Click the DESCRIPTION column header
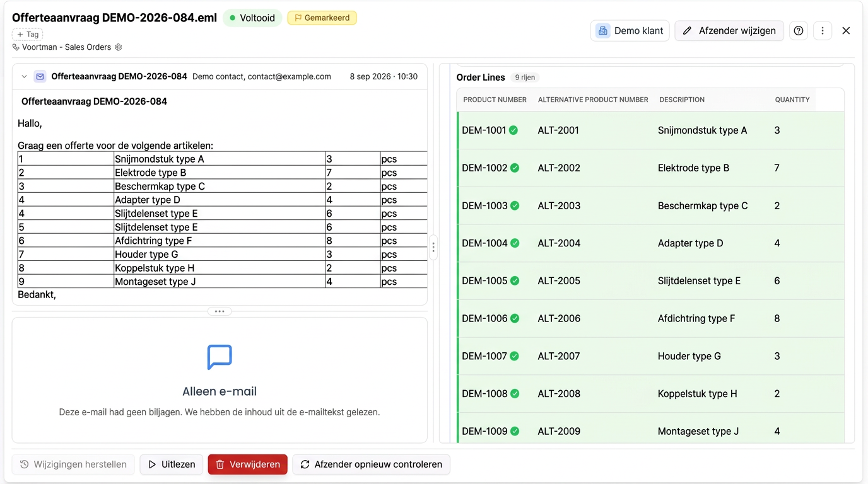The height and width of the screenshot is (484, 868). point(682,100)
